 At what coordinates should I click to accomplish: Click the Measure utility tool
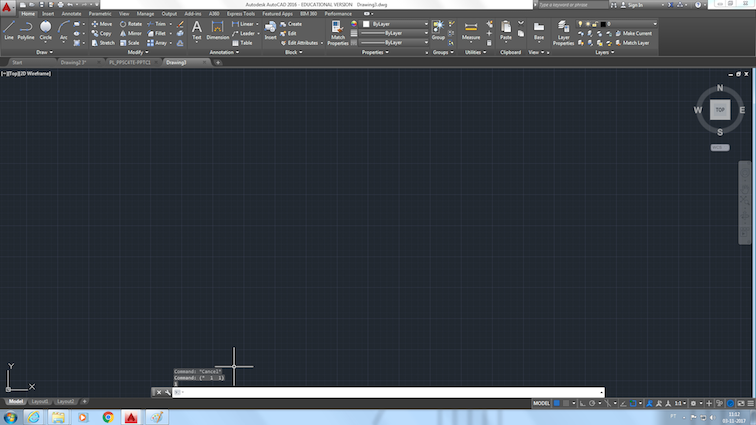pos(471,31)
